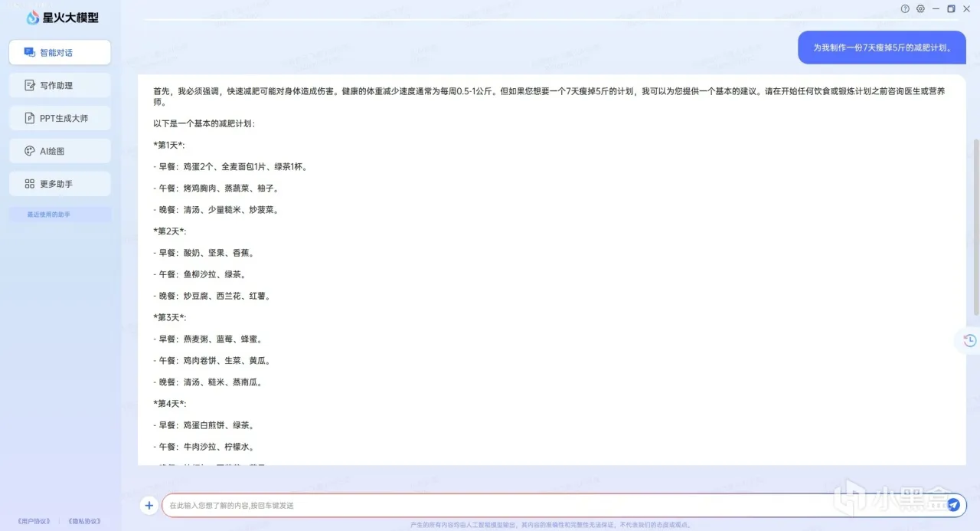The image size is (980, 531).
Task: Select PPT生成大师 in the sidebar
Action: click(60, 118)
